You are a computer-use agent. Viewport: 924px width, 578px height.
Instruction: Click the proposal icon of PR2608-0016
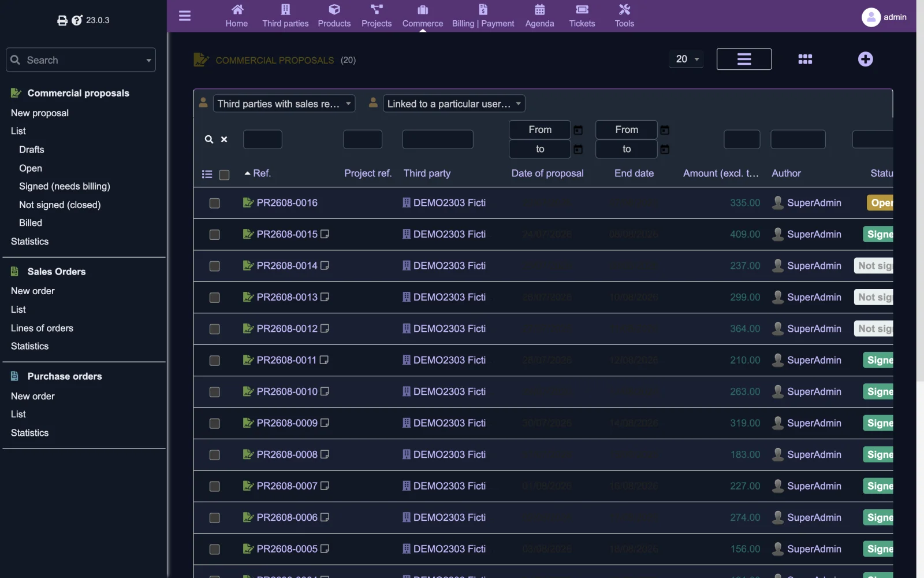[x=248, y=202]
